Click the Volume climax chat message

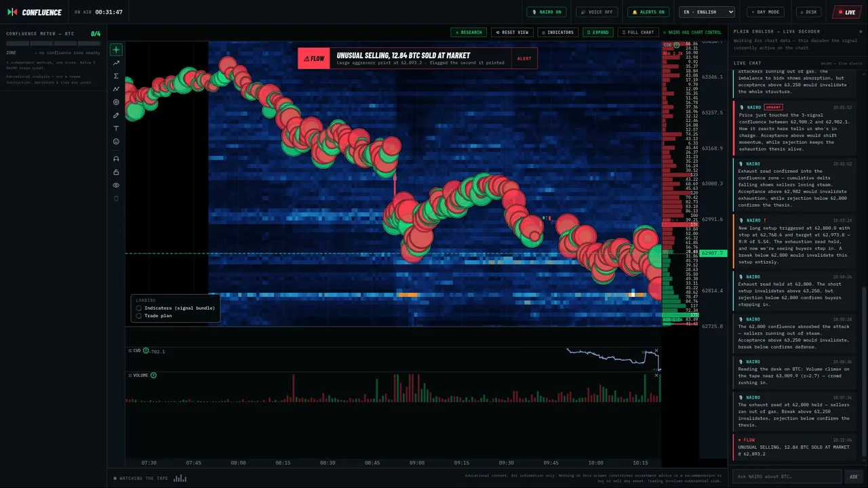point(793,372)
